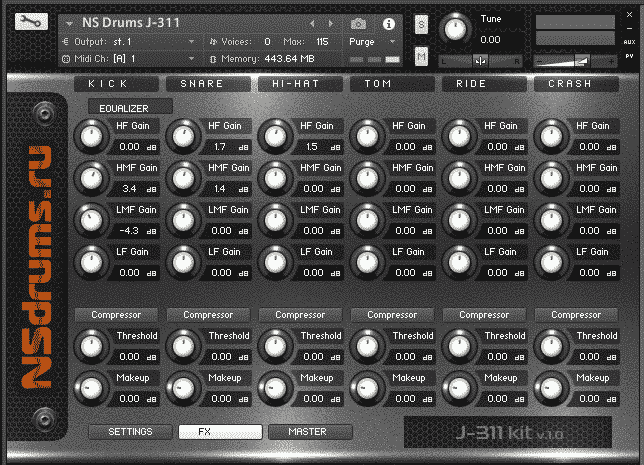644x465 pixels.
Task: Click the Kick Threshold knob
Action: [x=91, y=346]
